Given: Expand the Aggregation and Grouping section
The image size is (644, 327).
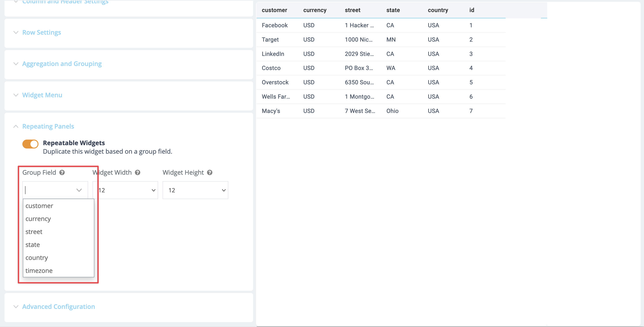Looking at the screenshot, I should (x=62, y=64).
